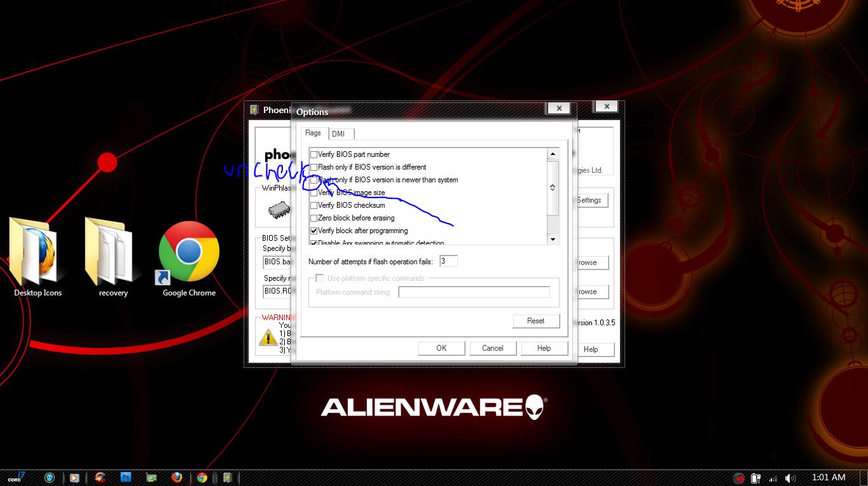Check Zero block before erasing

[313, 218]
